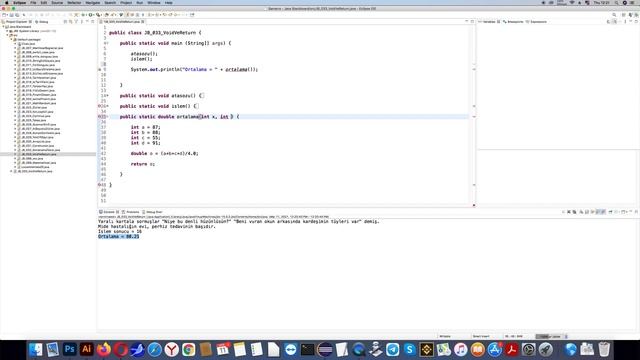Expand the folded atasozu method
640x360 pixels.
click(x=107, y=96)
